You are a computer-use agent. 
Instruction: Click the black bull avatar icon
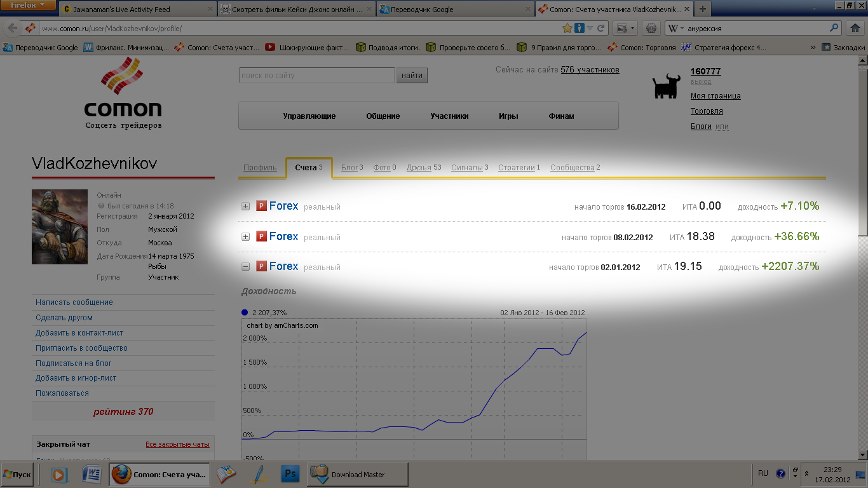point(667,87)
